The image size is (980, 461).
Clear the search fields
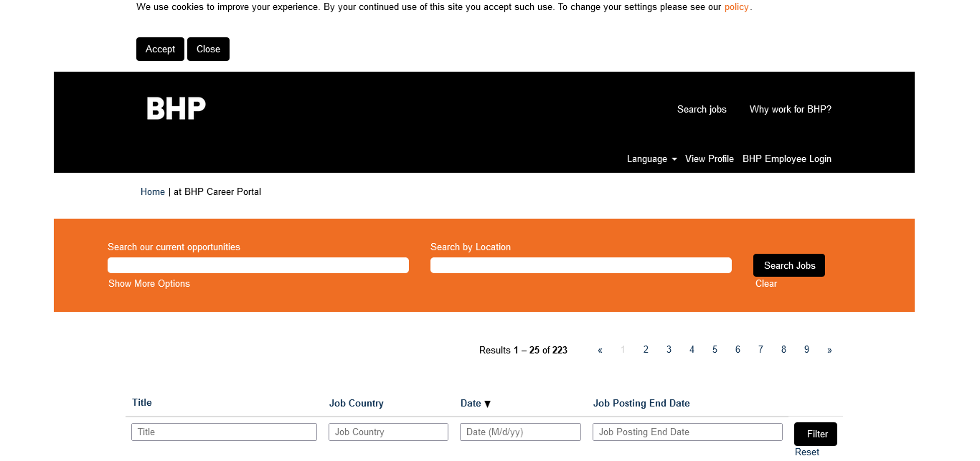coord(765,284)
